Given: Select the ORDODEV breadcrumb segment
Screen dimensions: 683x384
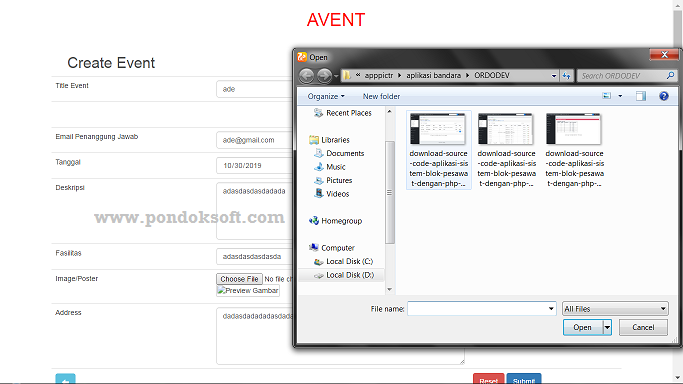Looking at the screenshot, I should click(x=492, y=75).
